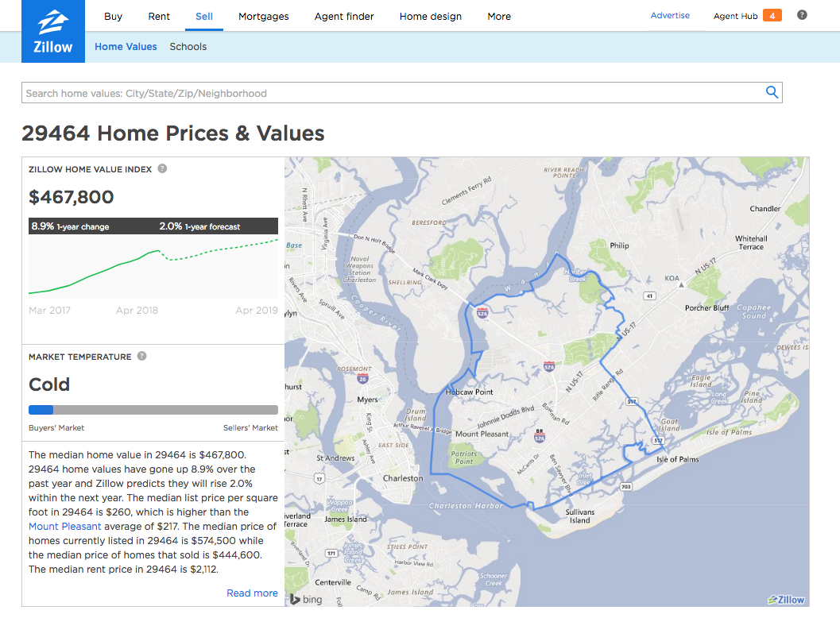Click the search magnifier icon
Image resolution: width=840 pixels, height=618 pixels.
[x=772, y=92]
